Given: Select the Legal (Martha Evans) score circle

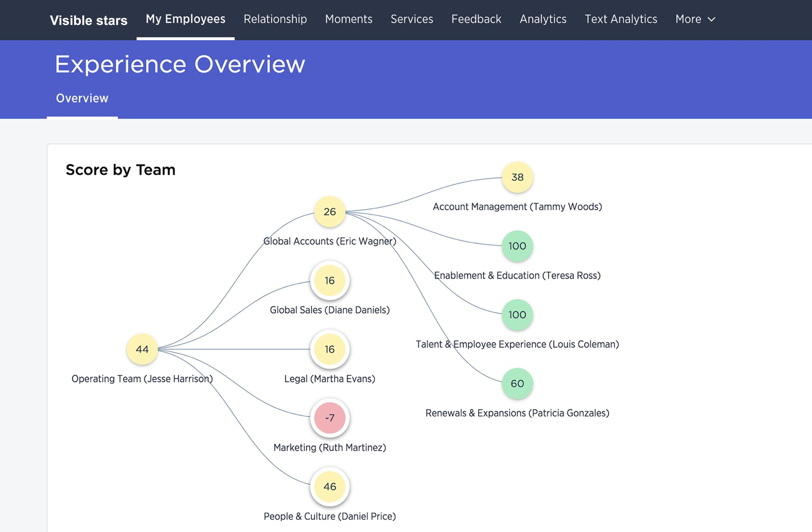Looking at the screenshot, I should pyautogui.click(x=330, y=349).
